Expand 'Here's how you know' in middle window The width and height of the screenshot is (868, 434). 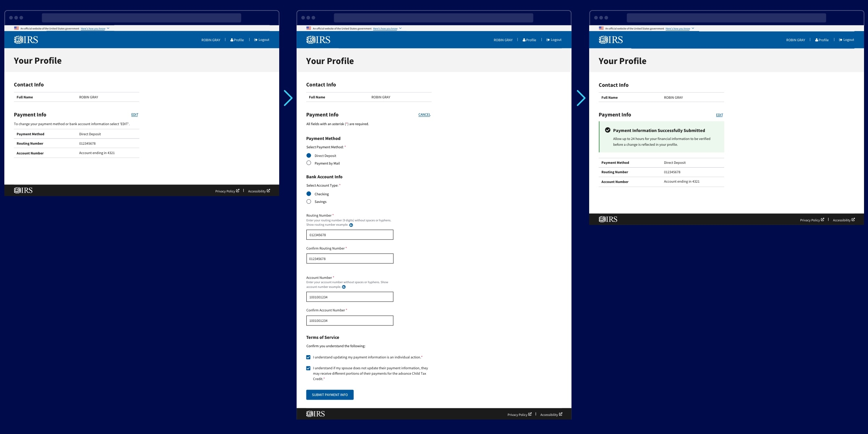pos(385,29)
